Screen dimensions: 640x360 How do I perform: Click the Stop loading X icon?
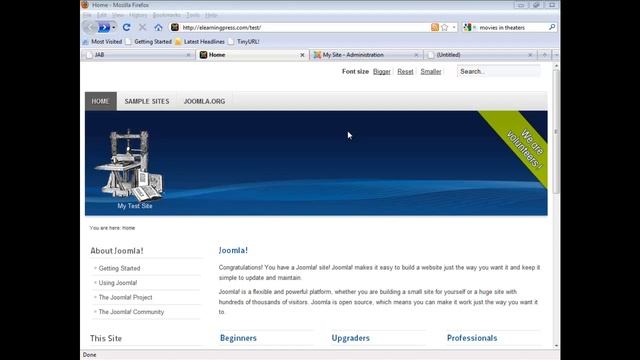point(142,27)
